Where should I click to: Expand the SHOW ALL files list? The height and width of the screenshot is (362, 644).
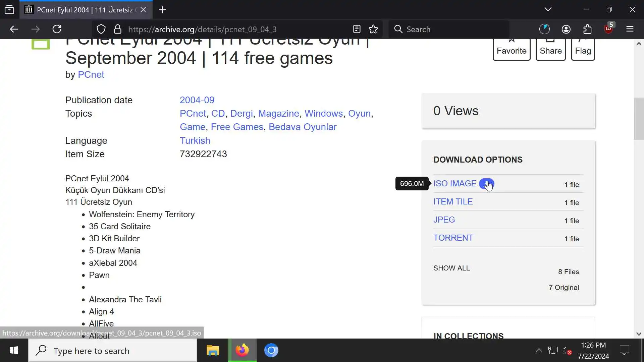(x=451, y=268)
